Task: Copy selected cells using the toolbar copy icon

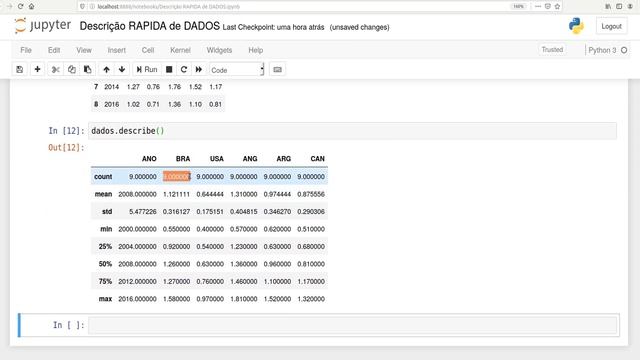Action: tap(72, 69)
